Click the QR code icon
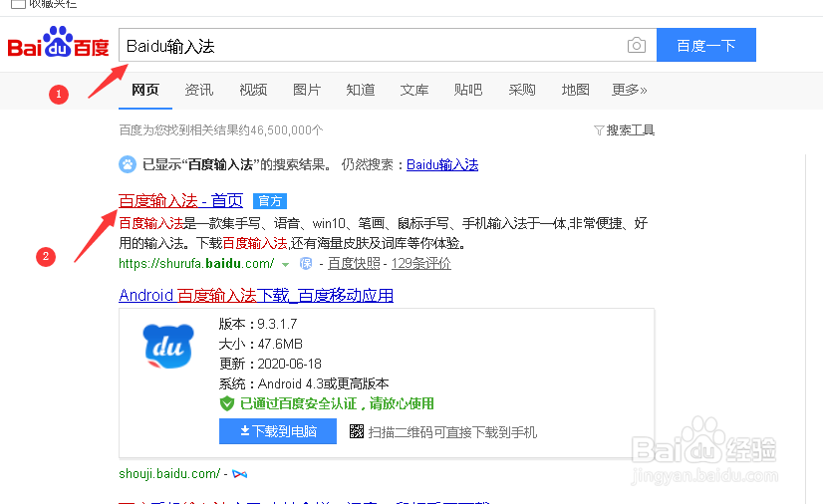Image resolution: width=823 pixels, height=504 pixels. tap(357, 431)
